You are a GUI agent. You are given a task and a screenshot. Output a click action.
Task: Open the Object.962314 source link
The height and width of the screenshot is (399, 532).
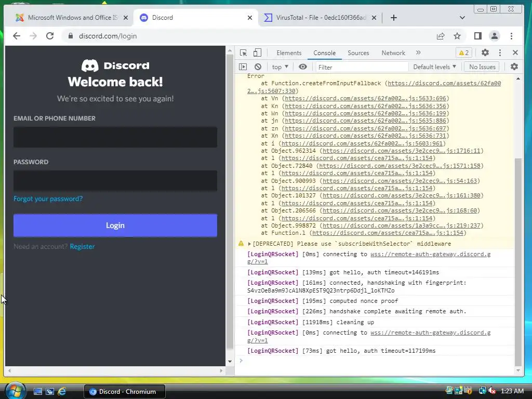402,151
